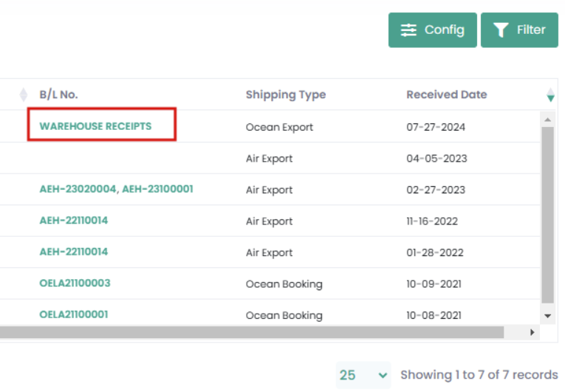Viewport: 565px width, 392px height.
Task: Click the sort arrows left of B/L No.
Action: [x=23, y=94]
